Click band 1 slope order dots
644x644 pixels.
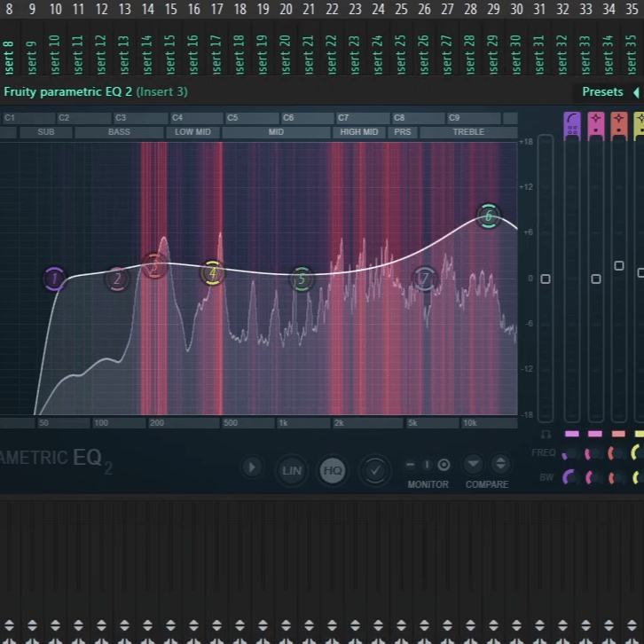tap(572, 130)
